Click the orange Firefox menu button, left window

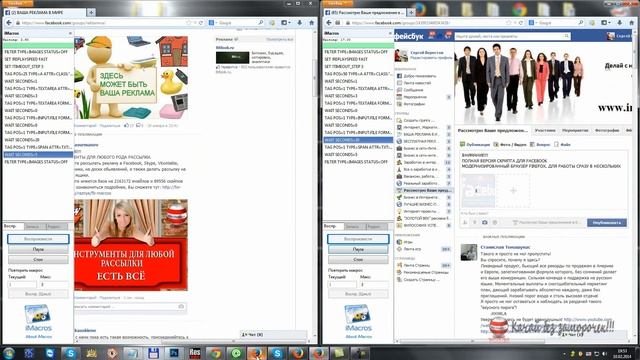click(18, 3)
